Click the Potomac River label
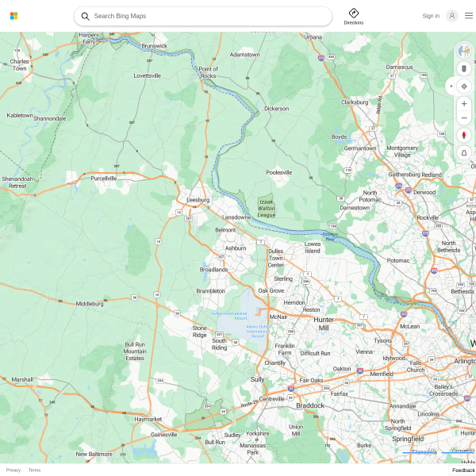476x476 pixels. (330, 236)
